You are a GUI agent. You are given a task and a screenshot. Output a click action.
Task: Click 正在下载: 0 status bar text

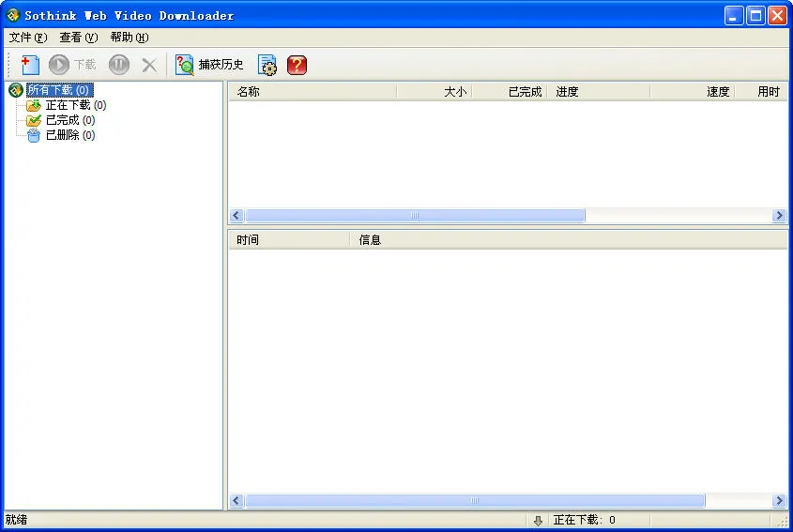584,520
